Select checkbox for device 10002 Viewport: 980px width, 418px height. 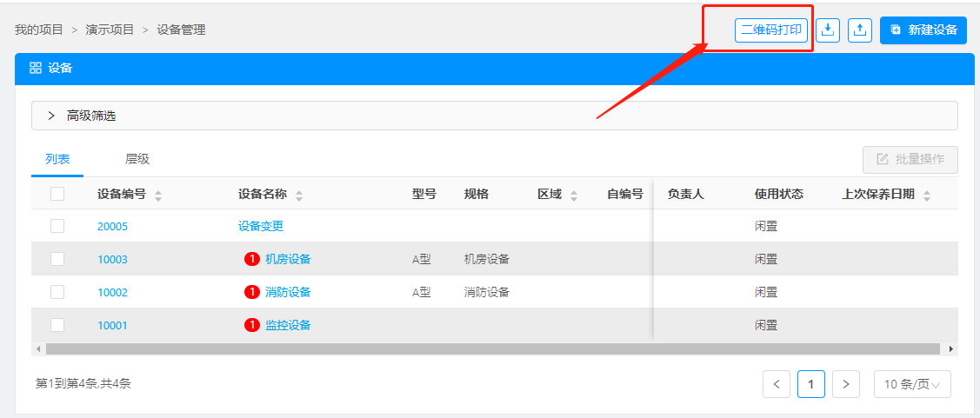coord(57,292)
